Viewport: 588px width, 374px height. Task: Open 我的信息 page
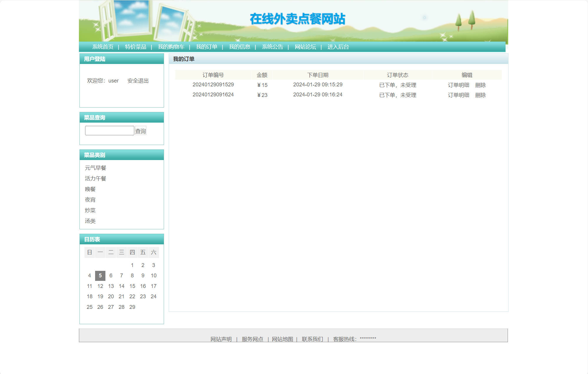pyautogui.click(x=241, y=47)
